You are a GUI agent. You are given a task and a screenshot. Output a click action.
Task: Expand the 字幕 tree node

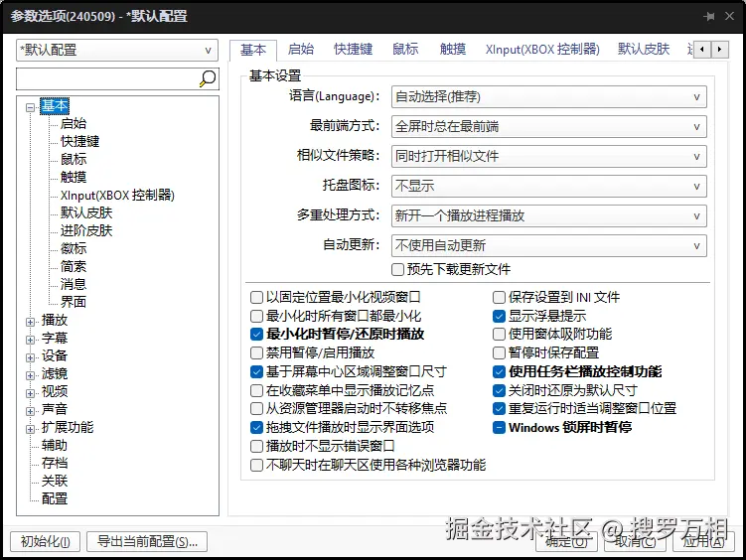pyautogui.click(x=31, y=340)
